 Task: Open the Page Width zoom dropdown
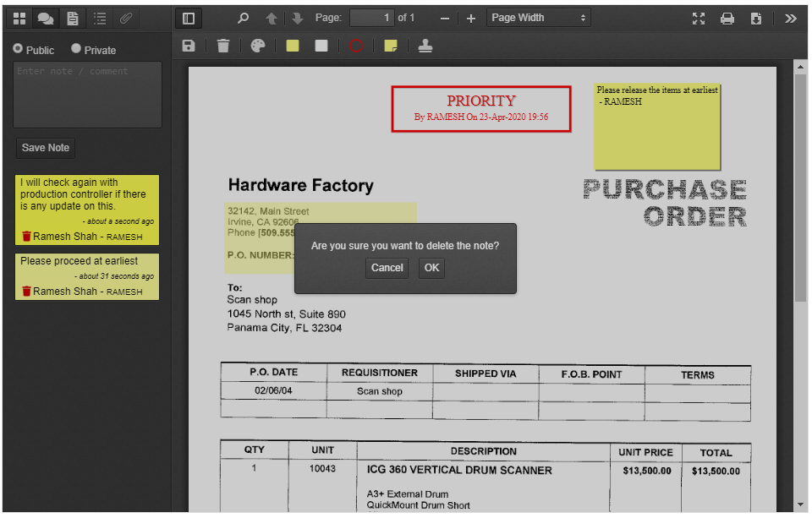click(x=539, y=18)
